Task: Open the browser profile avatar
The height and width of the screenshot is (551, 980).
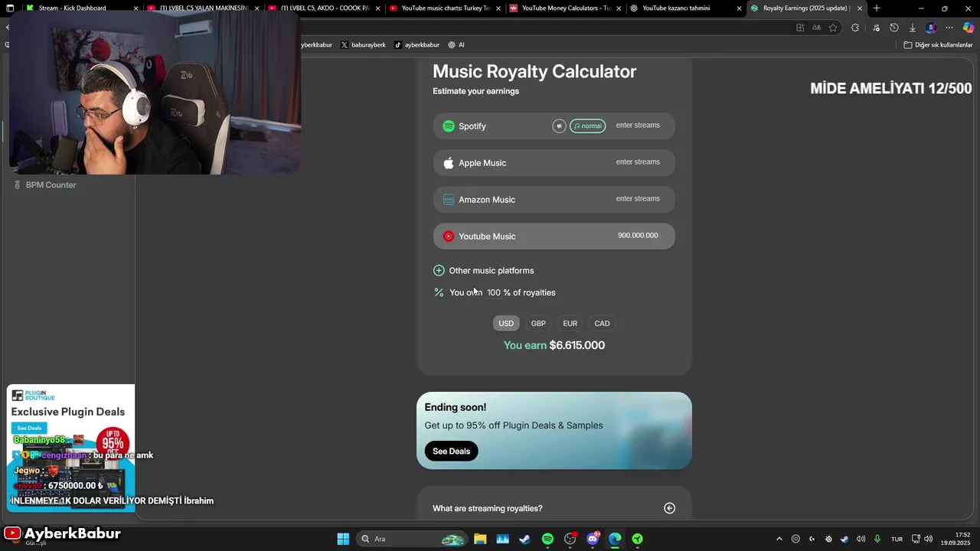Action: (x=930, y=28)
